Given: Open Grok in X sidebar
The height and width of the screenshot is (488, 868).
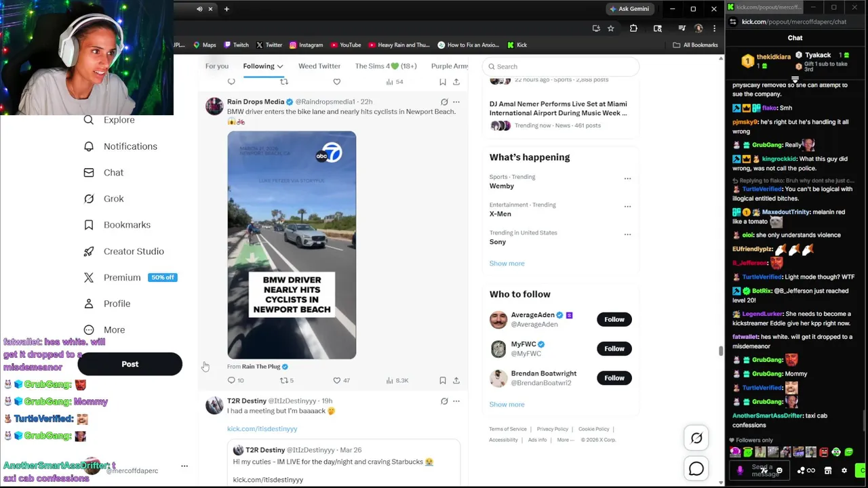Looking at the screenshot, I should [103, 199].
